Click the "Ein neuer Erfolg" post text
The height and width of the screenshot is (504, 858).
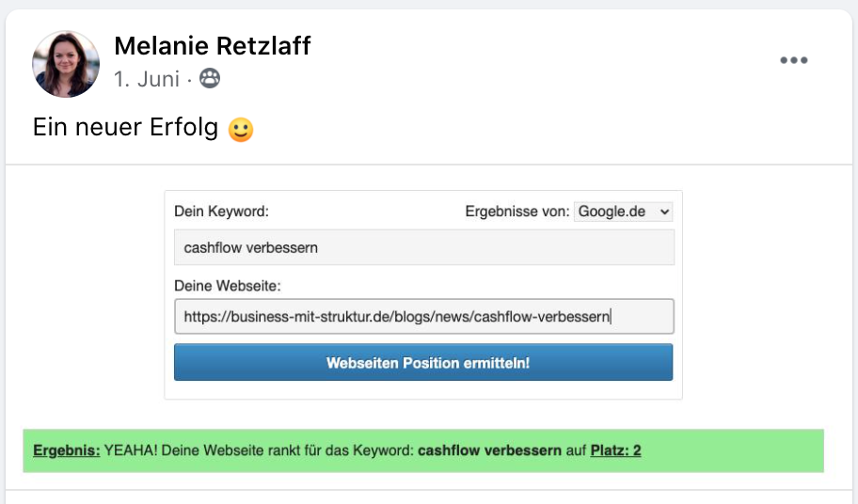coord(127,128)
